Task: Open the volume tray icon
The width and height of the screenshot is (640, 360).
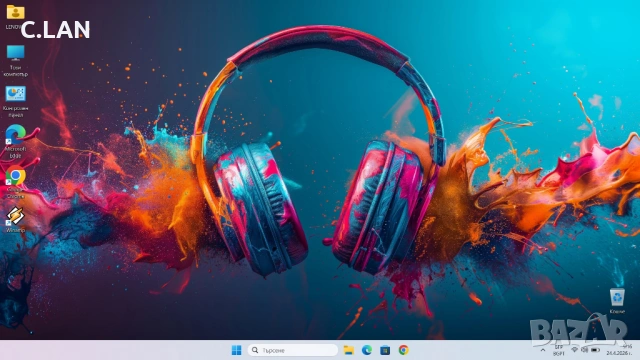Action: [584, 350]
